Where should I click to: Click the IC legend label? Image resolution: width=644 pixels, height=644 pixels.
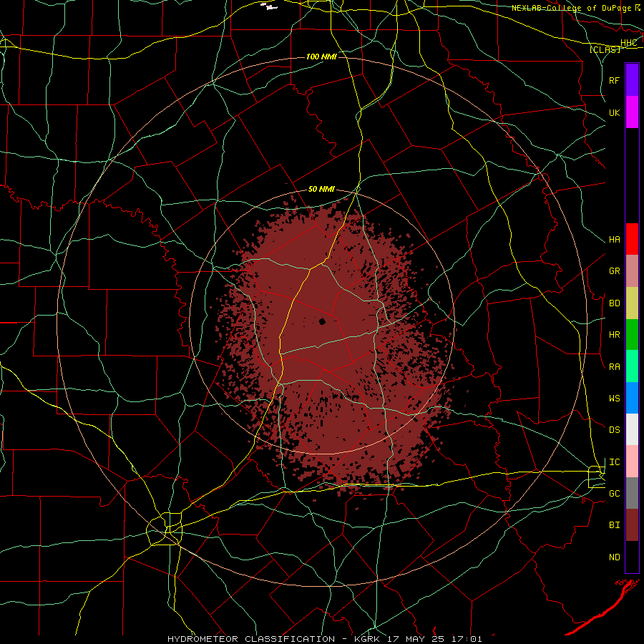[615, 462]
